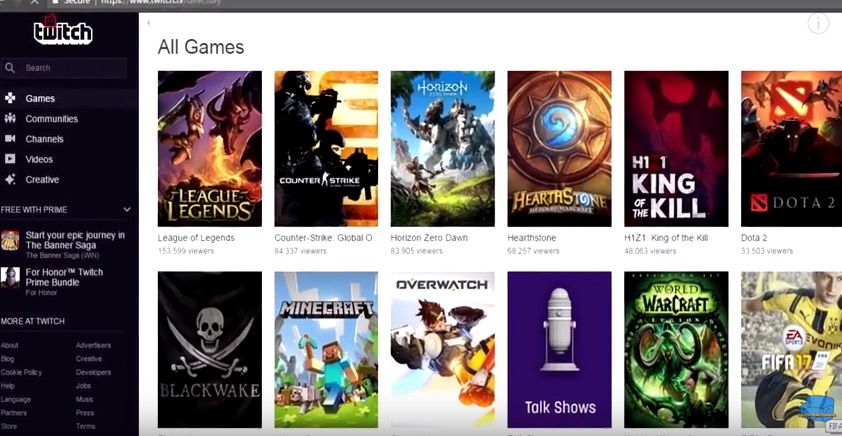Click 84,337 viewers count text
Screen dimensions: 842x436
[300, 251]
